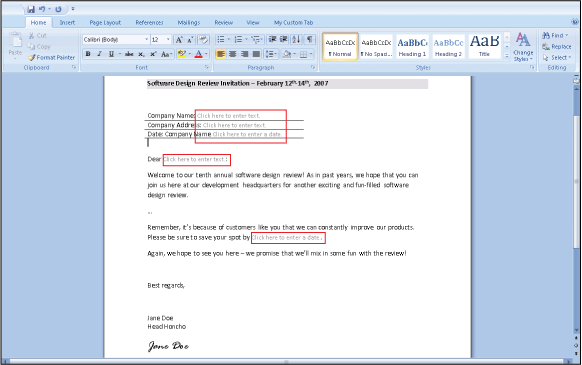Click the Multilevel List icon
Image resolution: width=582 pixels, height=365 pixels.
[255, 39]
